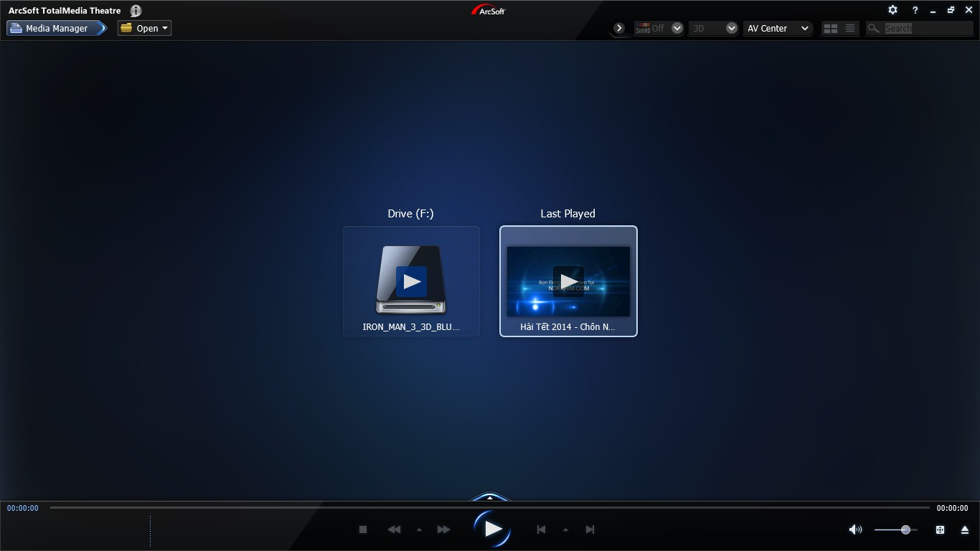Switch to thumbnail grid view
The height and width of the screenshot is (551, 980).
[831, 28]
